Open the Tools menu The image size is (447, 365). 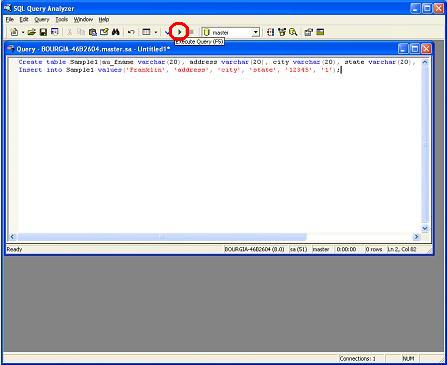coord(62,19)
